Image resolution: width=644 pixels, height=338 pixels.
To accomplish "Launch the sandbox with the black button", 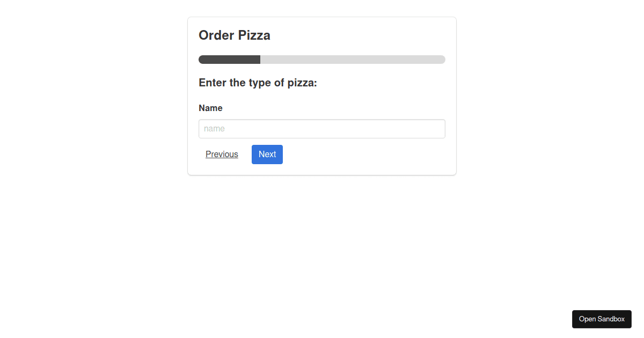I will pyautogui.click(x=602, y=319).
